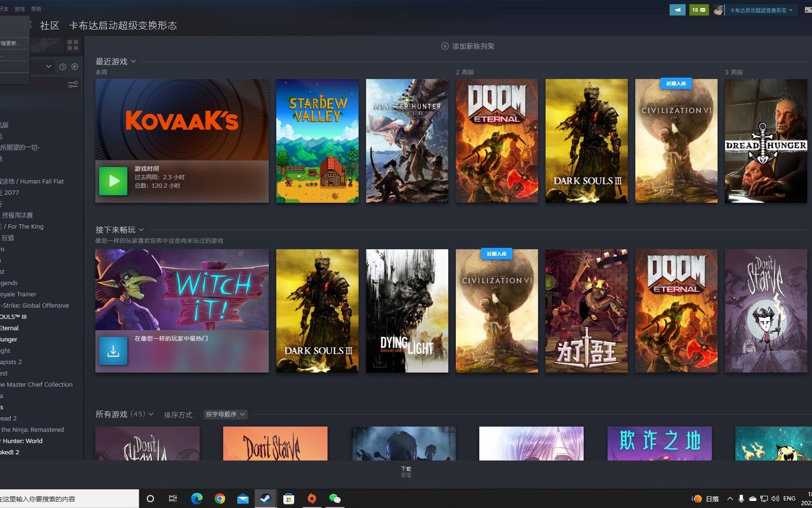This screenshot has height=508, width=812.
Task: Open Windows Cortana circle on taskbar
Action: pyautogui.click(x=150, y=499)
